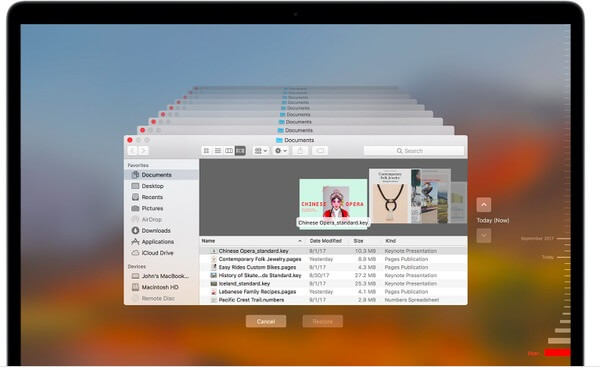Select Documents in the sidebar
Image resolution: width=600 pixels, height=370 pixels.
click(161, 175)
